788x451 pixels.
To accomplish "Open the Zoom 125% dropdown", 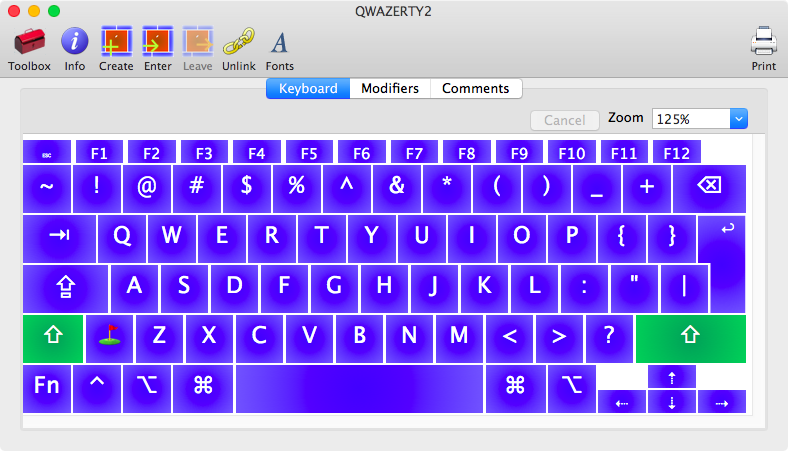I will pyautogui.click(x=700, y=119).
